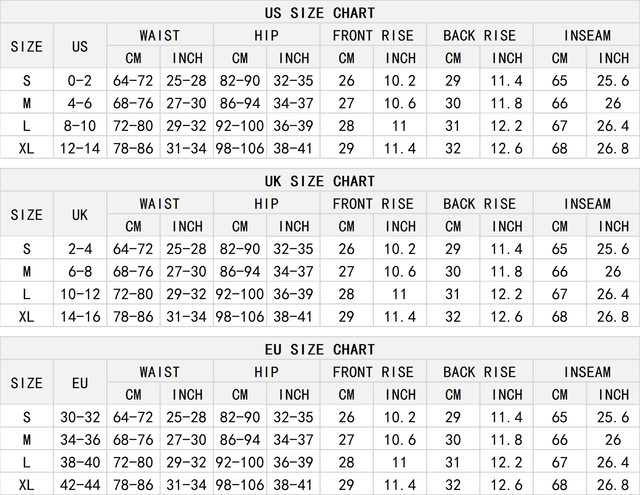Click the EU size 38-40 cell
Viewport: 640px width, 495px height.
80,462
